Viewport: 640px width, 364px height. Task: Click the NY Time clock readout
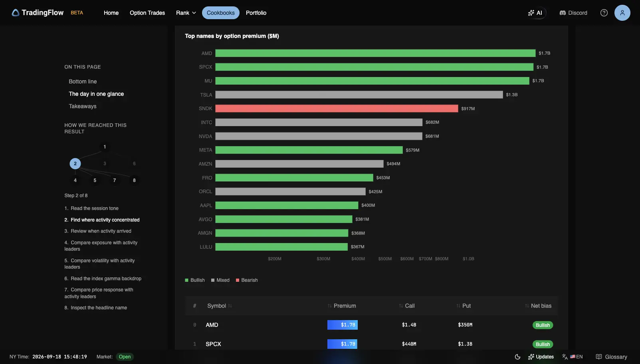48,357
